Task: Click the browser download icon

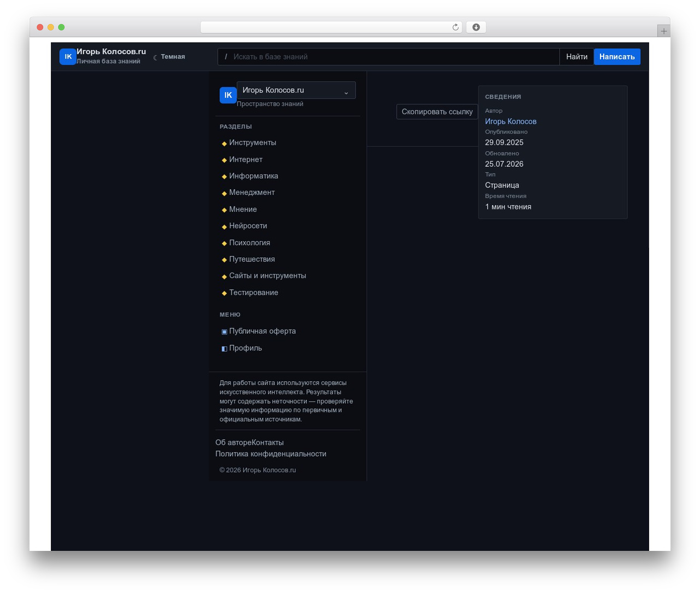Action: click(476, 27)
